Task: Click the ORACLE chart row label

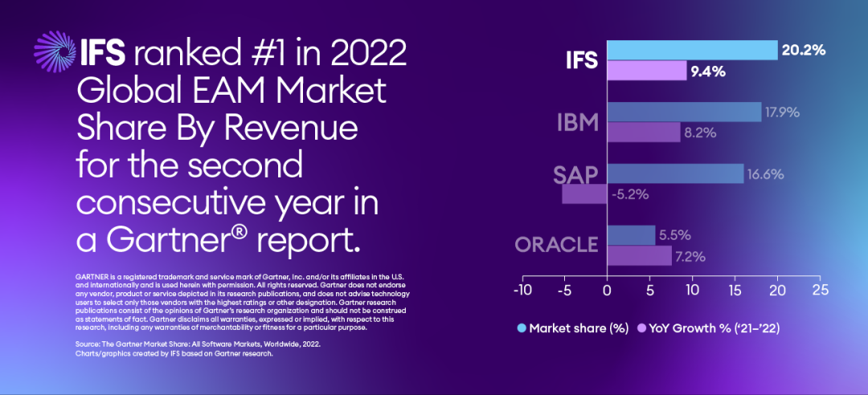Action: pos(556,244)
